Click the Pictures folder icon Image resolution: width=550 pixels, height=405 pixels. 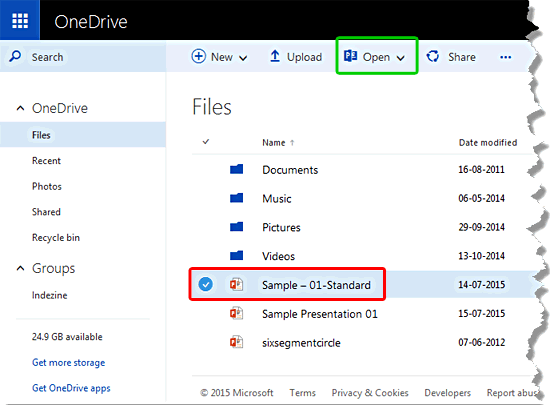236,227
